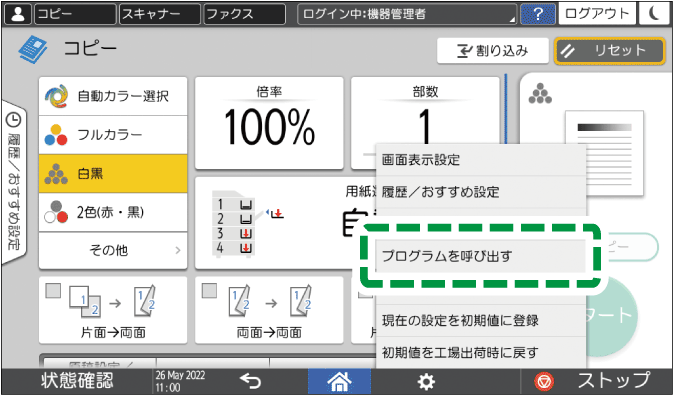Viewport: 676px width, 396px height.
Task: Choose 現在の設定を初期値に登録 from the menu
Action: [481, 321]
